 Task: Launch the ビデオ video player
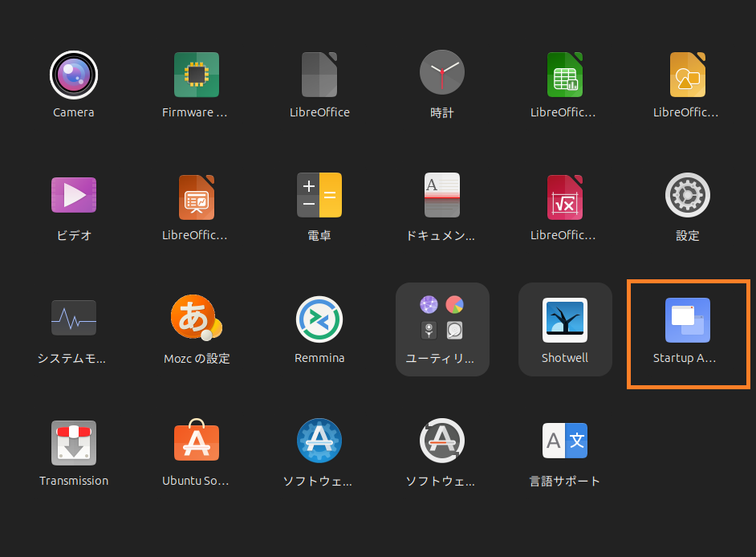[74, 196]
